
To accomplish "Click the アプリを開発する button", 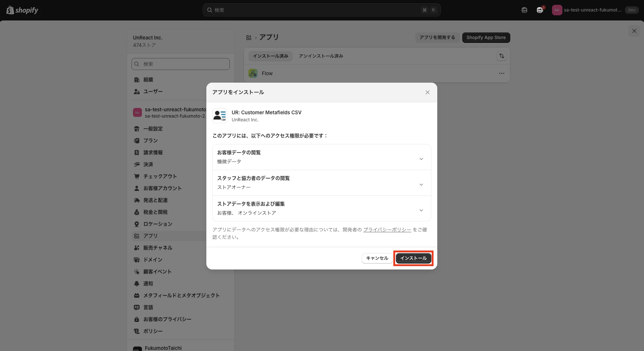I will pyautogui.click(x=437, y=38).
